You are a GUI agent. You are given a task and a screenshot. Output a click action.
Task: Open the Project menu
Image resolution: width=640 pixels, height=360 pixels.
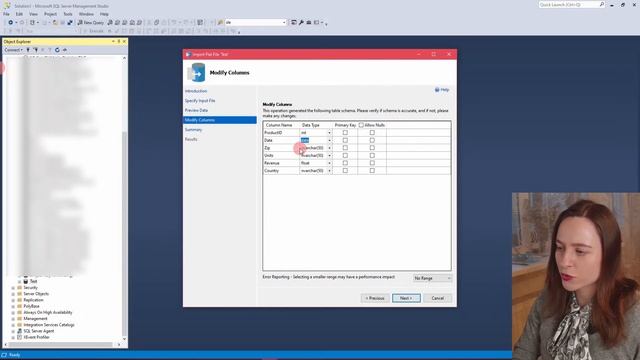click(x=51, y=14)
